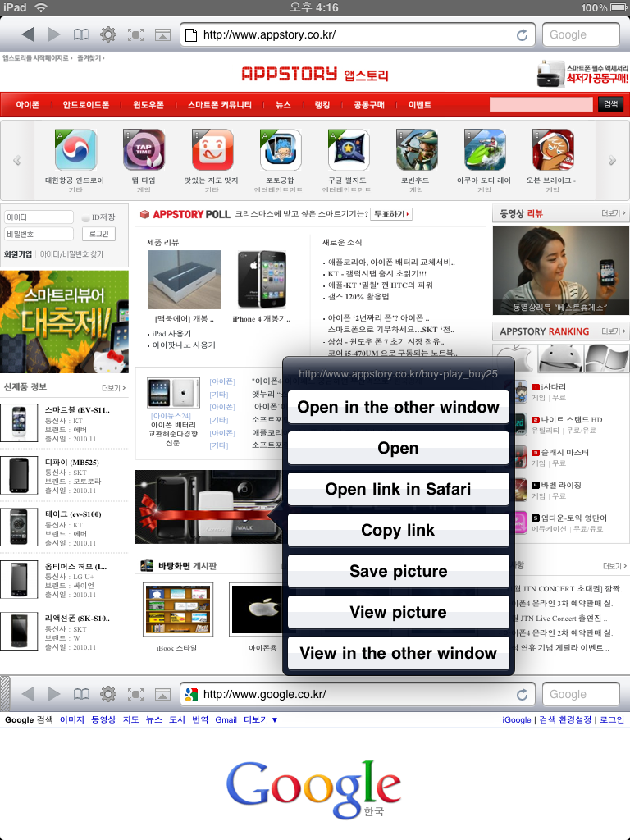630x840 pixels.
Task: Choose Open link in Safari
Action: pos(398,489)
